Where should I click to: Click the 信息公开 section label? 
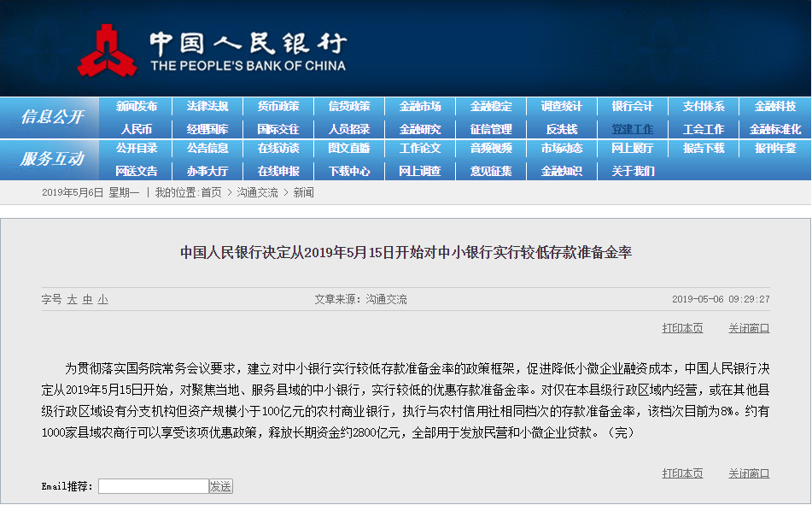(52, 117)
